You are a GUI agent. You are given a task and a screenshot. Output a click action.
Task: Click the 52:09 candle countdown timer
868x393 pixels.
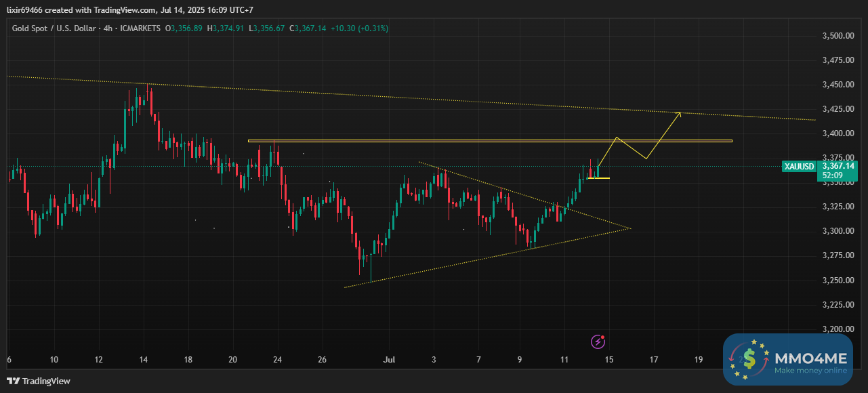832,174
